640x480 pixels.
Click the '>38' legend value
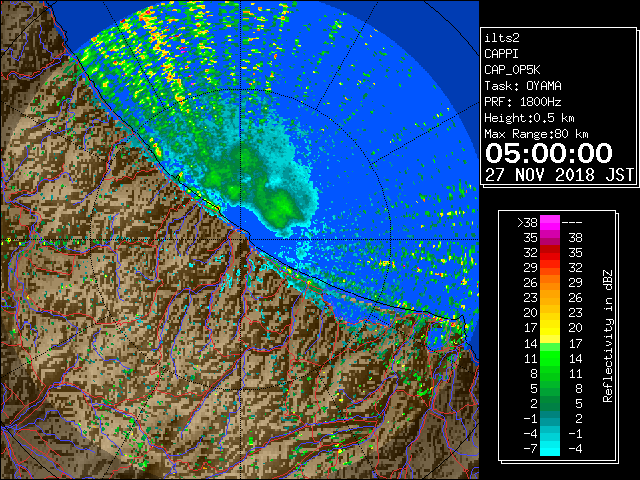pos(527,222)
